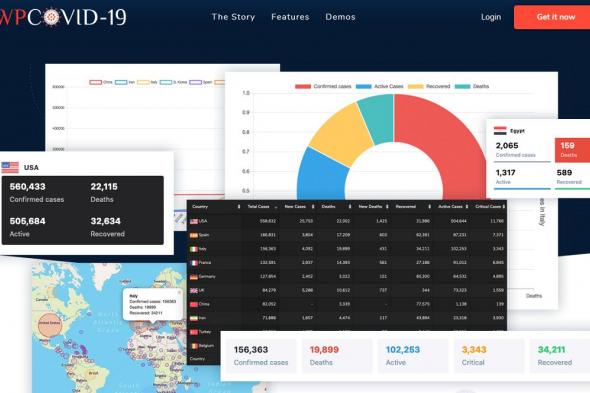Toggle S. Korea series in line chart legend

[x=173, y=82]
